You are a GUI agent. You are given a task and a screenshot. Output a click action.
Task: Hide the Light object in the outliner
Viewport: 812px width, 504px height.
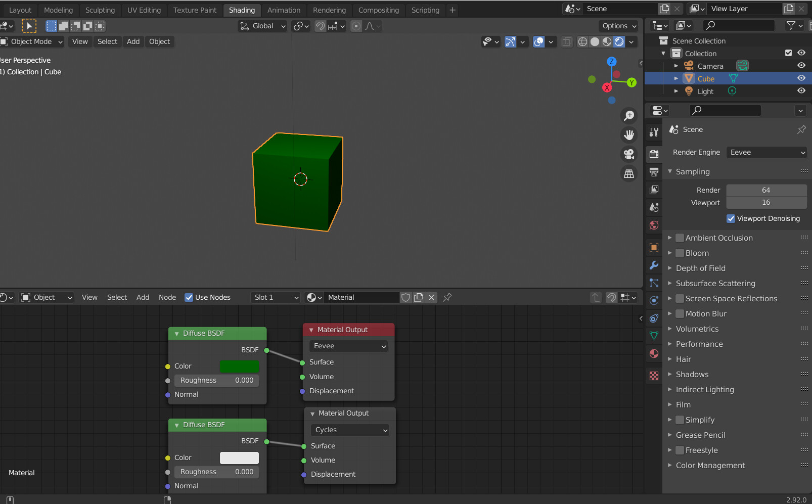pos(801,91)
